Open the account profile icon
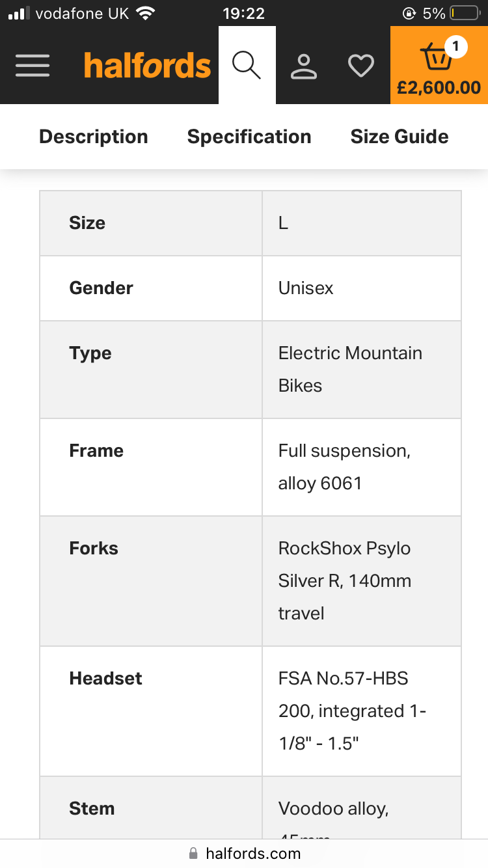 pos(304,66)
